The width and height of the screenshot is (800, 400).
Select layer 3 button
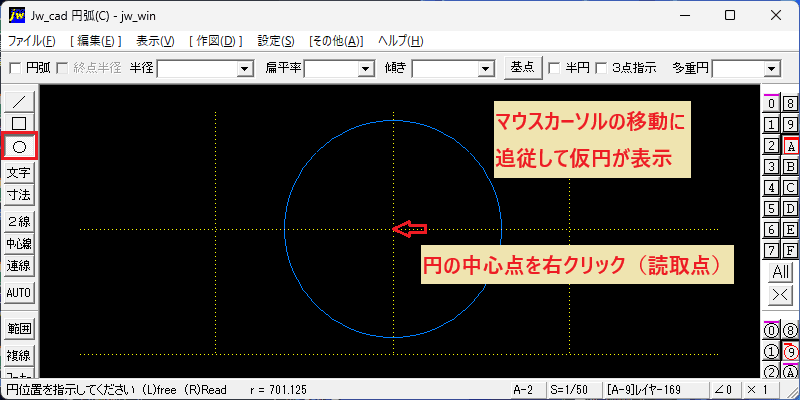coord(771,166)
